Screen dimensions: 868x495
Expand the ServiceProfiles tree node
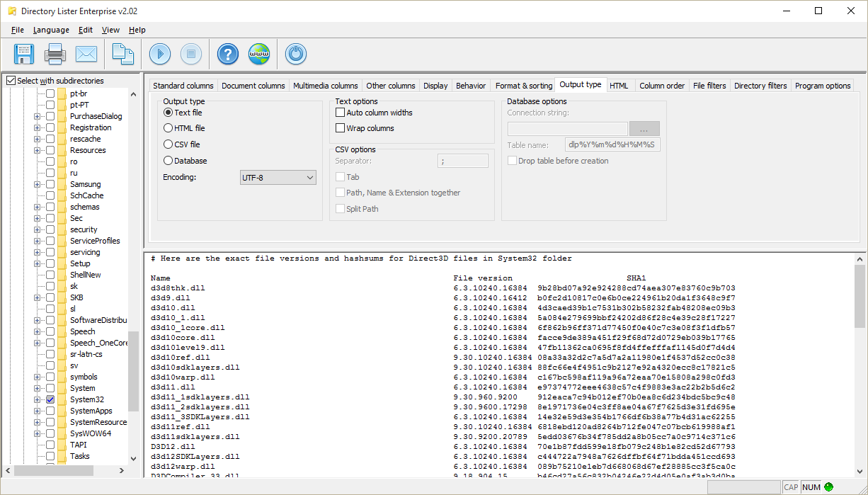(x=37, y=241)
